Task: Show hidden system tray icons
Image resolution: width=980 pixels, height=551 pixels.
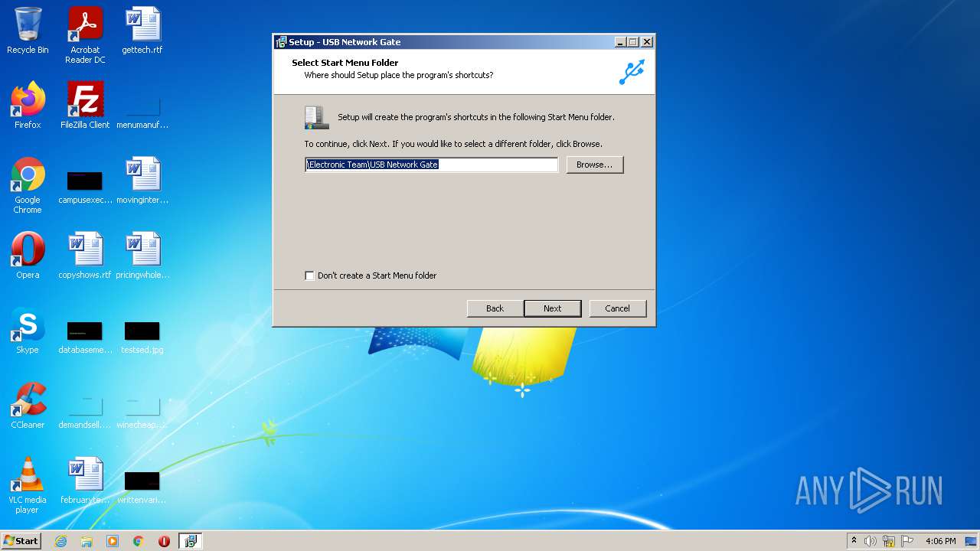Action: pyautogui.click(x=854, y=541)
